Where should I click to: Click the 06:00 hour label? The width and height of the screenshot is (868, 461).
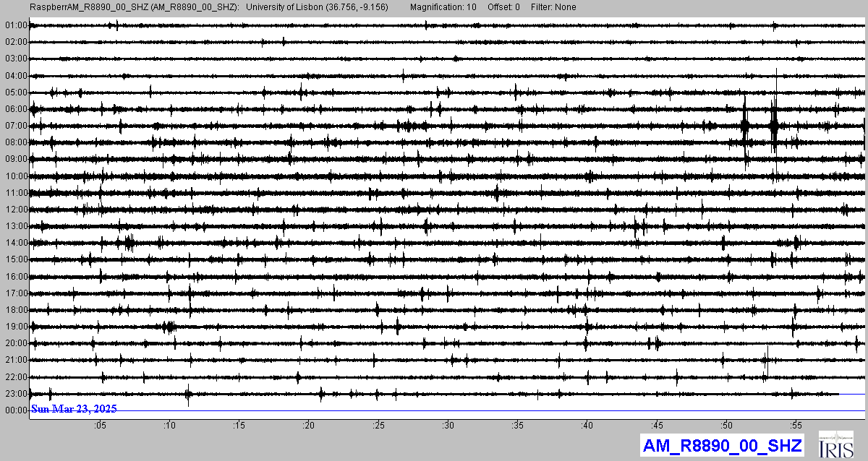[16, 109]
